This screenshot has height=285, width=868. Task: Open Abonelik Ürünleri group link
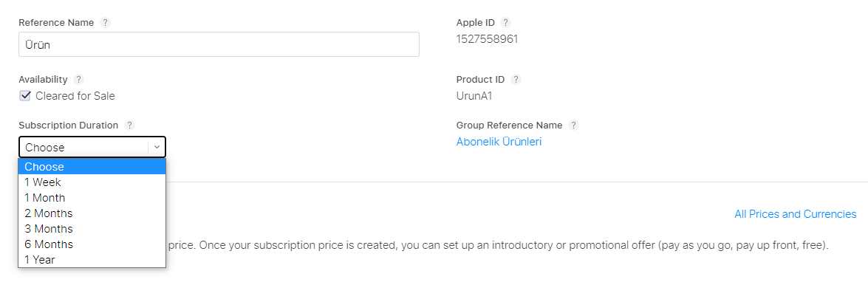[x=499, y=142]
